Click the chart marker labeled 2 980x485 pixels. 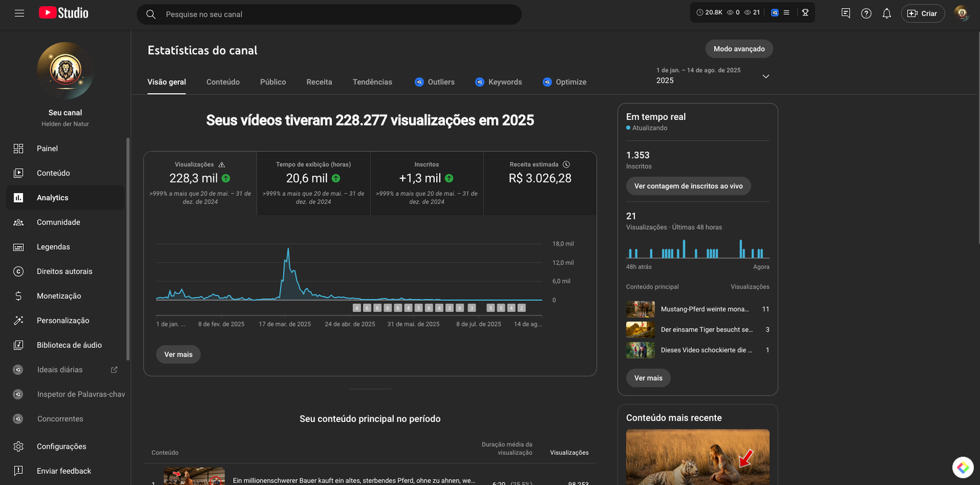(522, 308)
